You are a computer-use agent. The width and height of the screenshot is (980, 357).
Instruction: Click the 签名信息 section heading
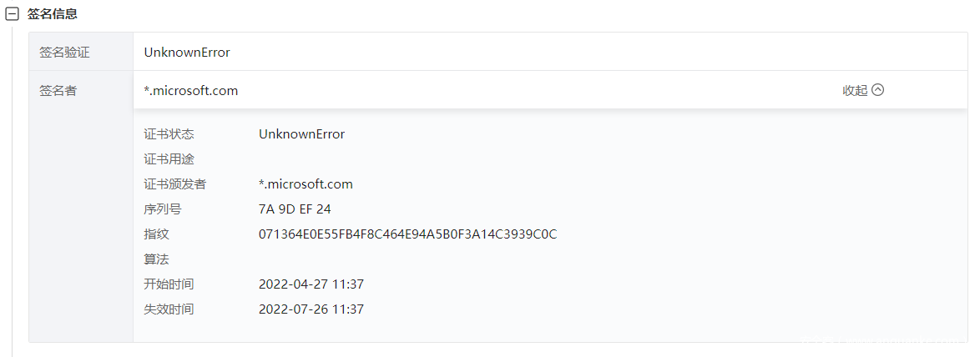(53, 14)
